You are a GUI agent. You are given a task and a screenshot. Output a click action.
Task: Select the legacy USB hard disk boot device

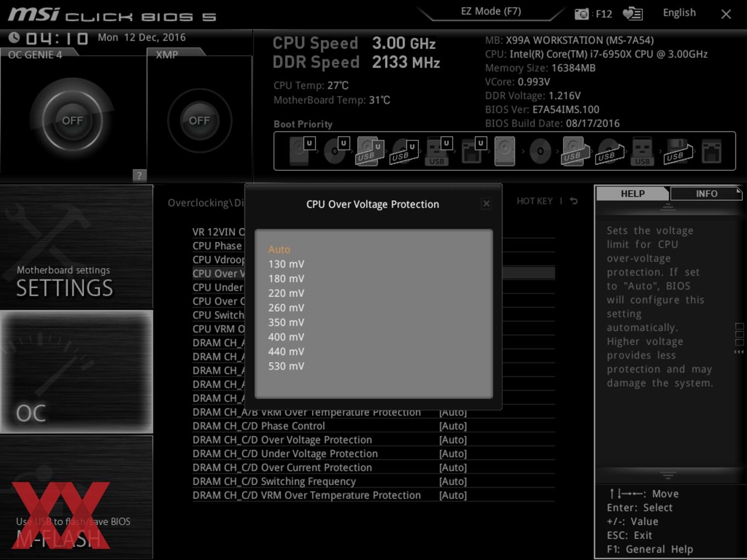575,151
